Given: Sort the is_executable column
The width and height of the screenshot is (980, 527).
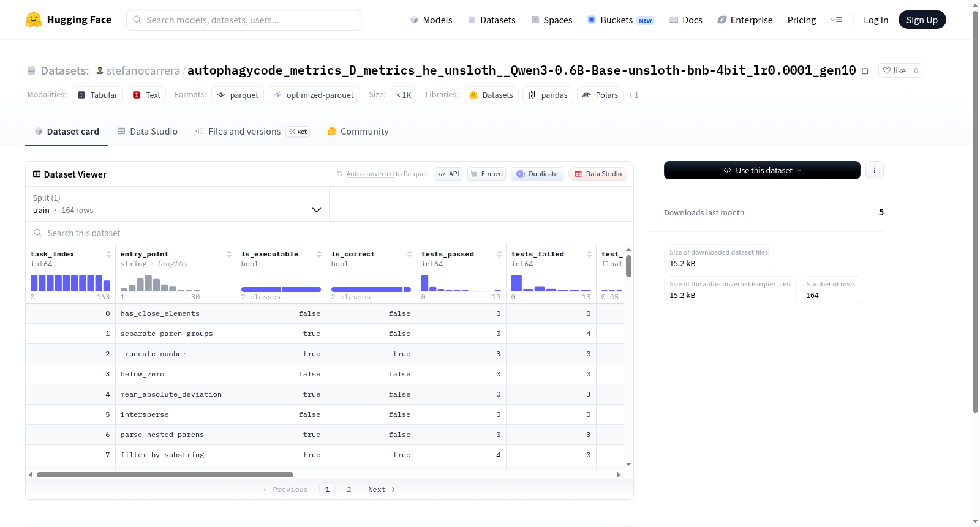Looking at the screenshot, I should pyautogui.click(x=319, y=254).
